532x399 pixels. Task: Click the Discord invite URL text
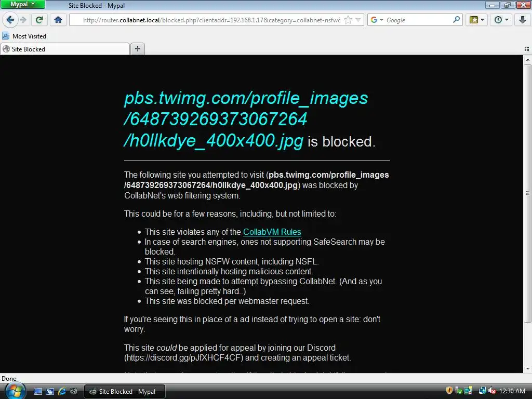(x=183, y=357)
